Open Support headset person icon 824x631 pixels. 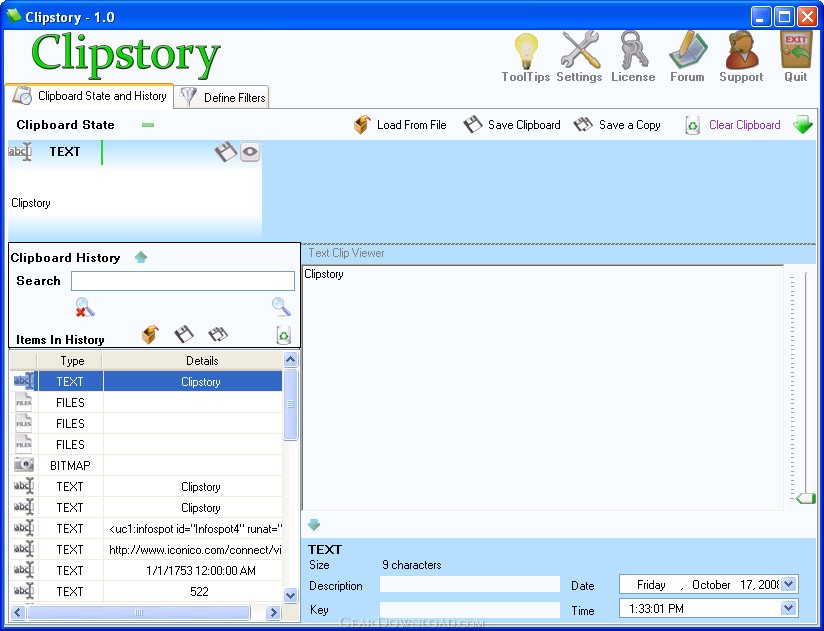[x=741, y=50]
